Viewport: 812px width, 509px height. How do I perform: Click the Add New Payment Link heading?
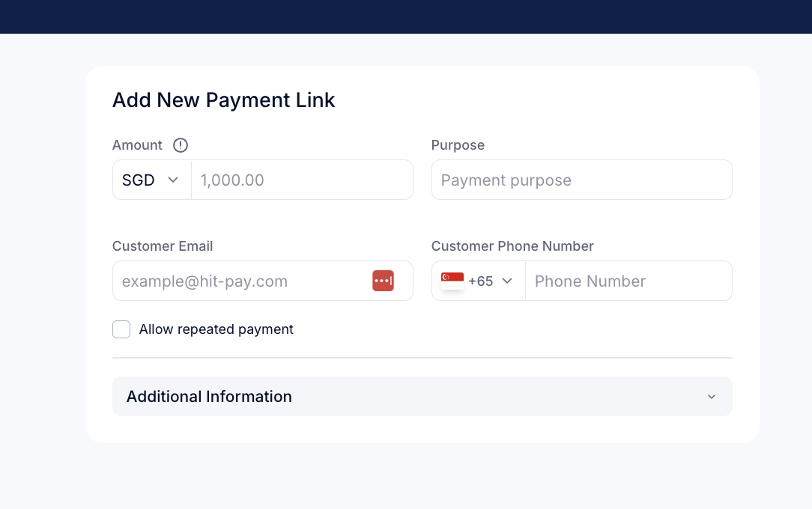tap(224, 100)
